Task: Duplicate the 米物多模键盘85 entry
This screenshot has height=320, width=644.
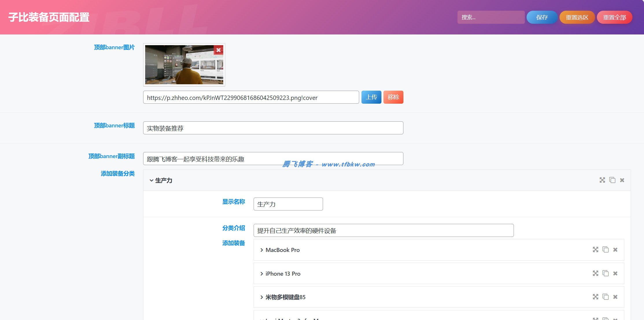Action: tap(606, 297)
